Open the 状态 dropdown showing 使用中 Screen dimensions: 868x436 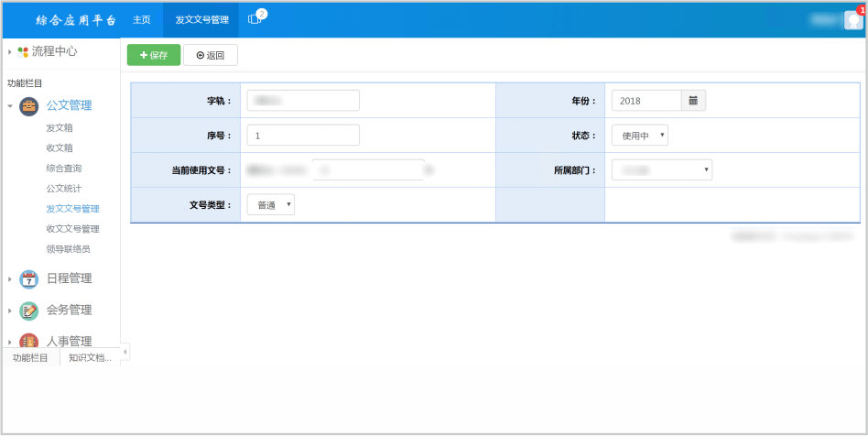point(639,136)
